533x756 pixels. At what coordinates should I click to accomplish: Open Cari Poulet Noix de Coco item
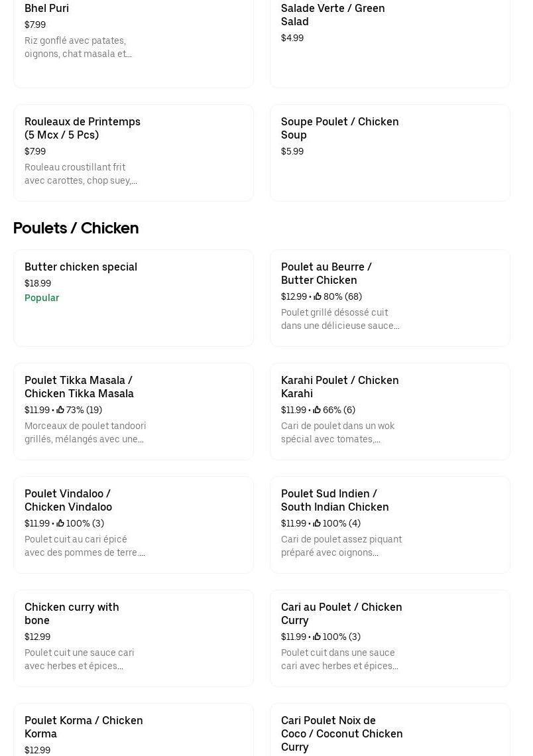[341, 733]
